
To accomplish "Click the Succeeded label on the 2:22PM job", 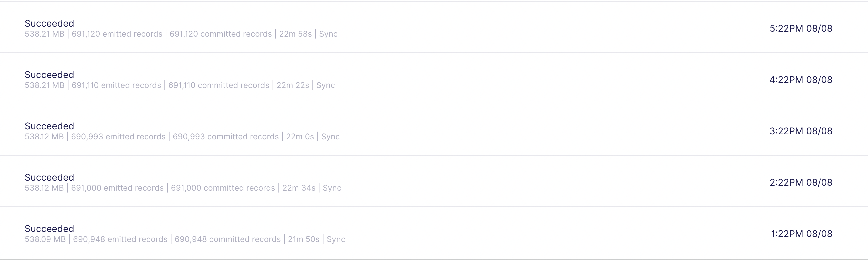I will click(x=49, y=177).
